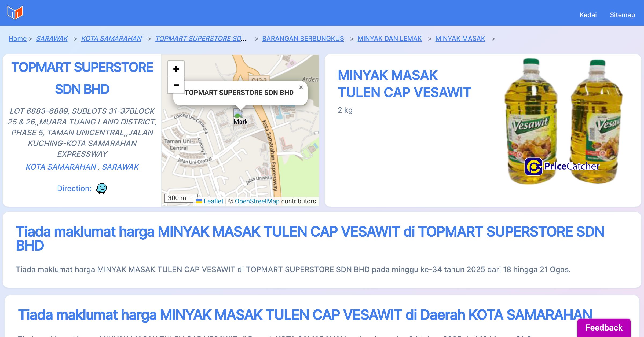Open TOPMART SUPERSTORE breadcrumb link
This screenshot has height=337, width=644.
(200, 39)
